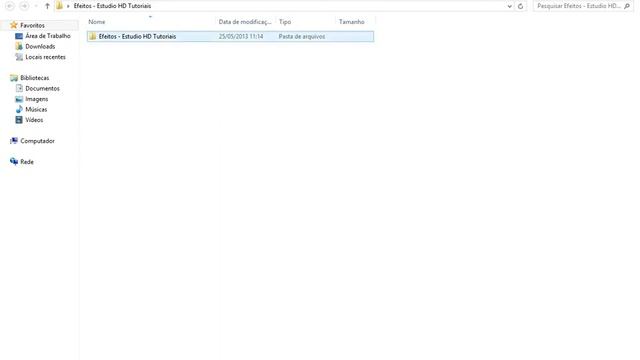
Task: Click the Computador monitor icon
Action: [x=14, y=141]
